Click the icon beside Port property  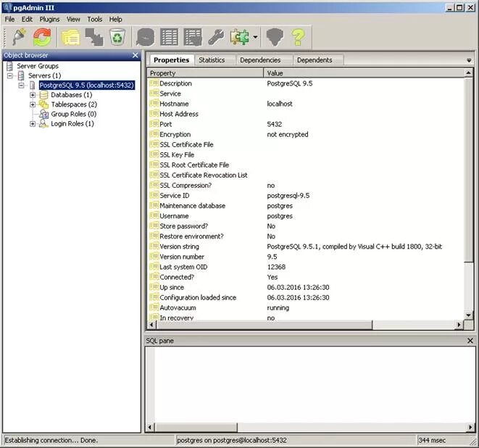154,124
